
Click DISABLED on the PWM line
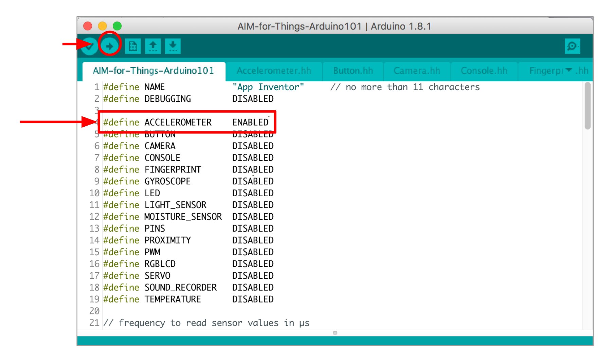[253, 252]
